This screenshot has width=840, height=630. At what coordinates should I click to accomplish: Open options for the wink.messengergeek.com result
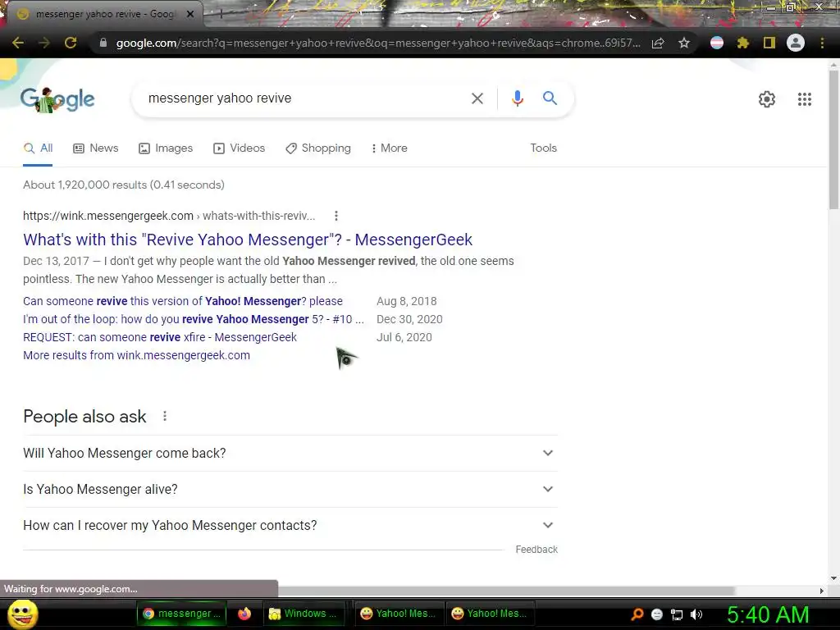pos(336,216)
